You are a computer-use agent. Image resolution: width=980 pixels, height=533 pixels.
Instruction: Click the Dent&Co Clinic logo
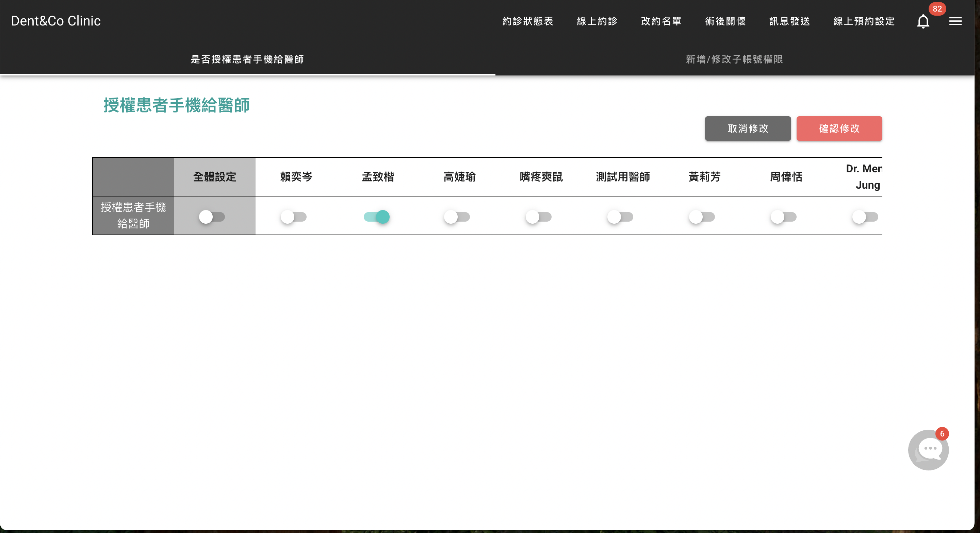click(56, 20)
